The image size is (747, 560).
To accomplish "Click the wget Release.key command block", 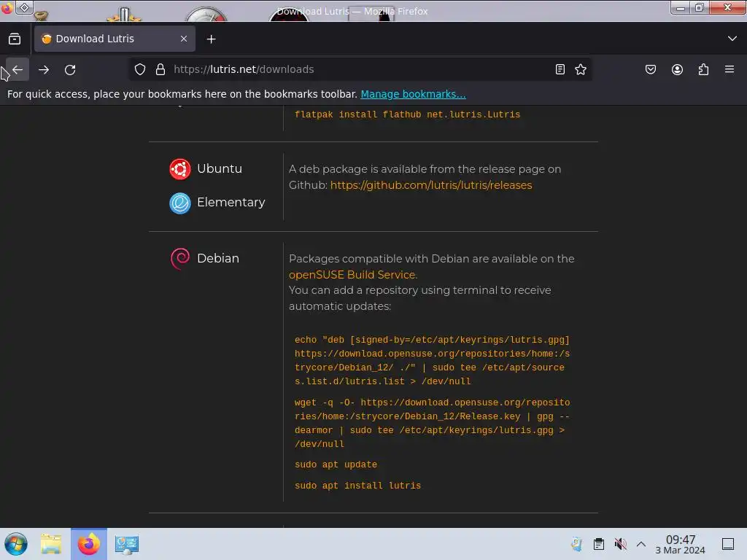I will 432,423.
